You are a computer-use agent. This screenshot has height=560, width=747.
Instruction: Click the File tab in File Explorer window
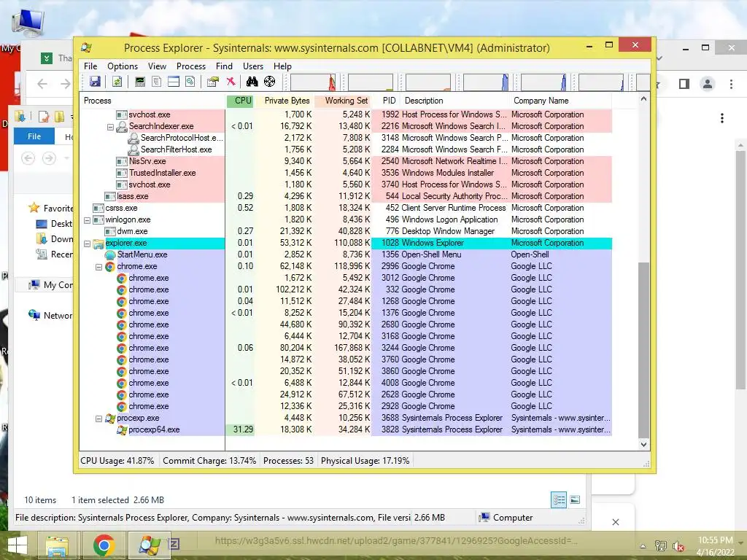tap(34, 136)
